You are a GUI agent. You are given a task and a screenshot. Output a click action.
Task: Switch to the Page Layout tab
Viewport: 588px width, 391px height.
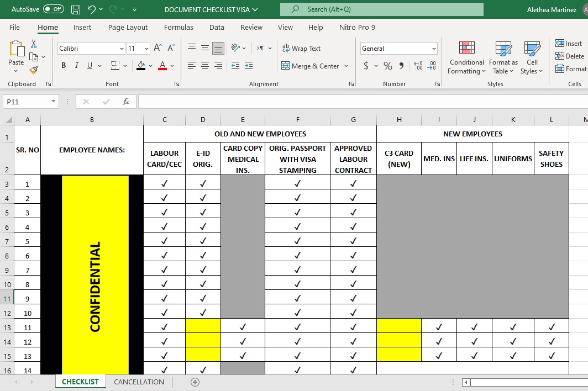128,28
